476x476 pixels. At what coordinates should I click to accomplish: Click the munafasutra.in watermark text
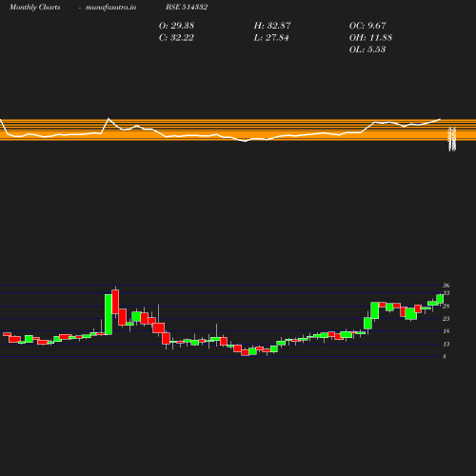110,8
